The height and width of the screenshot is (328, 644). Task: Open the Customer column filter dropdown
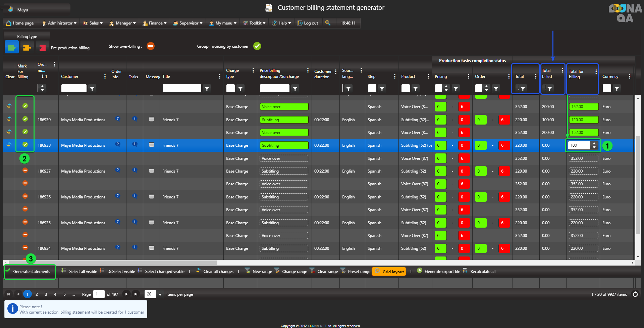(92, 89)
